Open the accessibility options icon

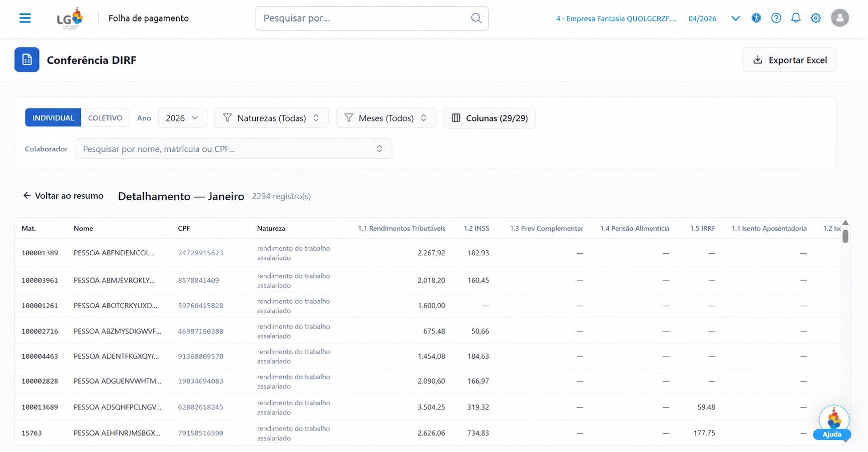pyautogui.click(x=756, y=18)
